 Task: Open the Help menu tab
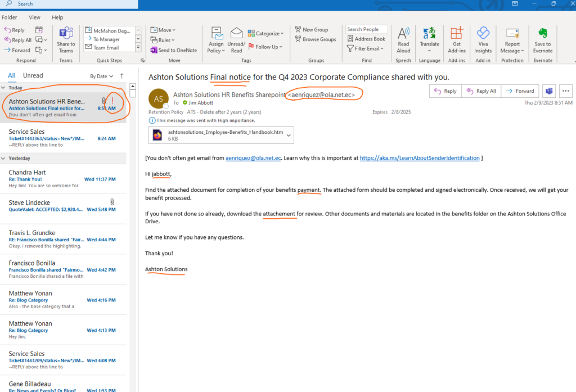coord(57,17)
